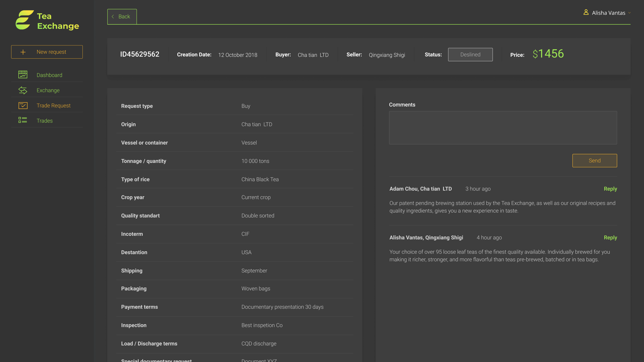Click the Exchange arrows icon
Screen dimensions: 644x362
click(23, 90)
